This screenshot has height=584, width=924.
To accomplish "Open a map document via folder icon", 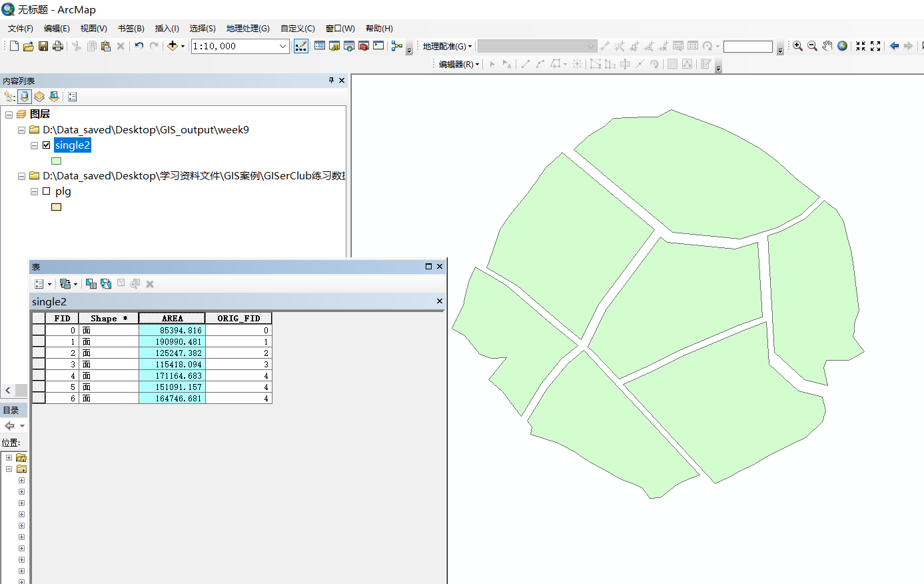I will pyautogui.click(x=29, y=46).
